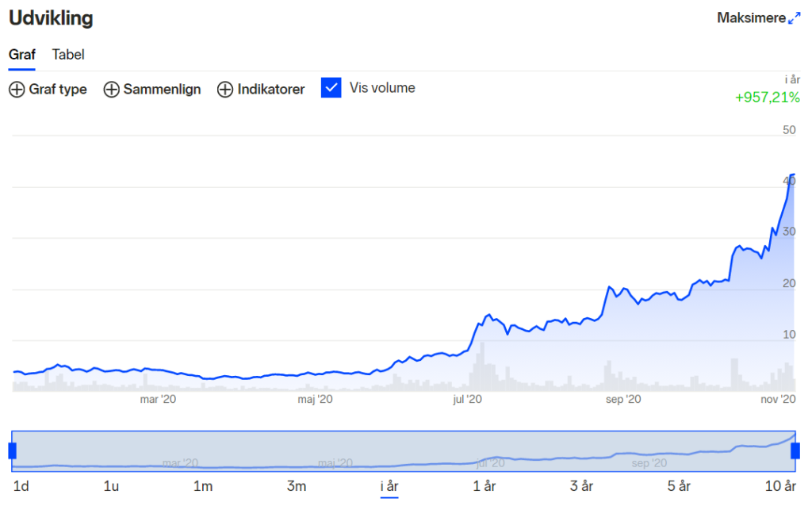Click the nov '20 axis label

pyautogui.click(x=778, y=399)
